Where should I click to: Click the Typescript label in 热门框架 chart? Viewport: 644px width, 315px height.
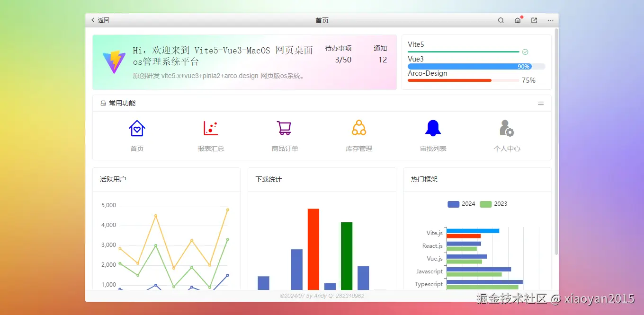[x=429, y=284]
